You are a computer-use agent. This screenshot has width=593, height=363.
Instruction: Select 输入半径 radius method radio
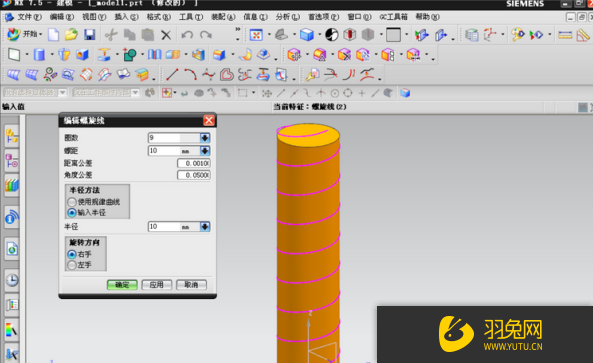coord(71,213)
